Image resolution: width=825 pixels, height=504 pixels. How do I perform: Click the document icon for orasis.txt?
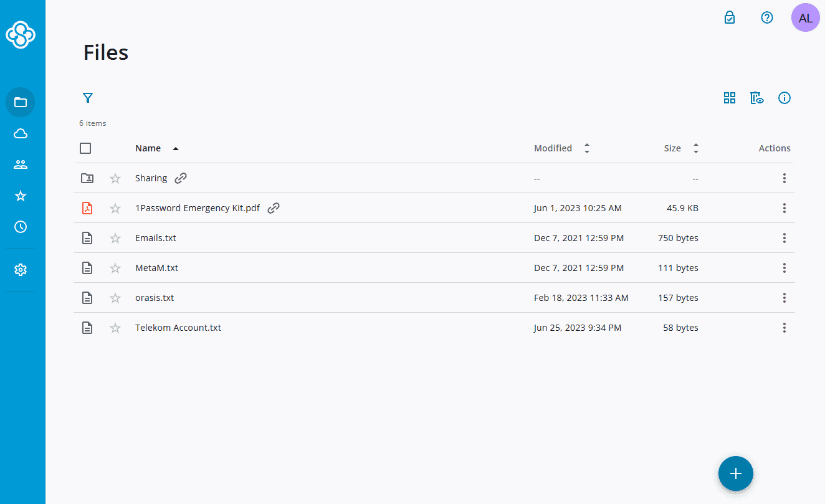(87, 298)
